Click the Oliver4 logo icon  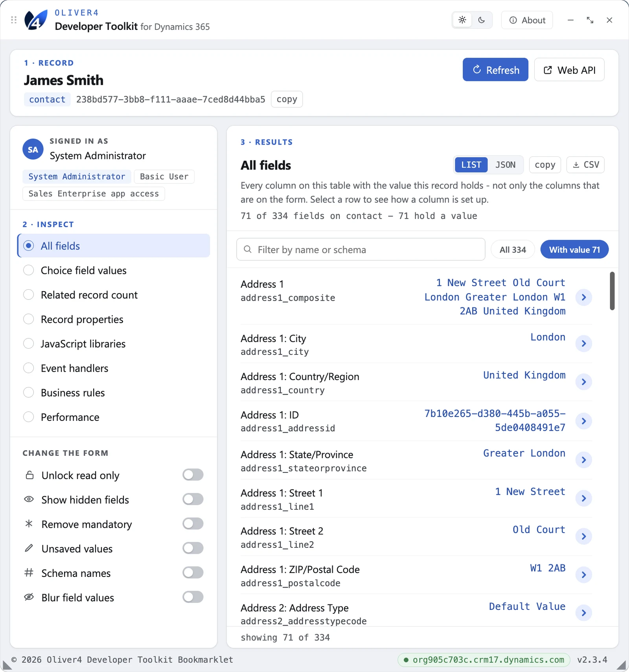click(x=36, y=20)
